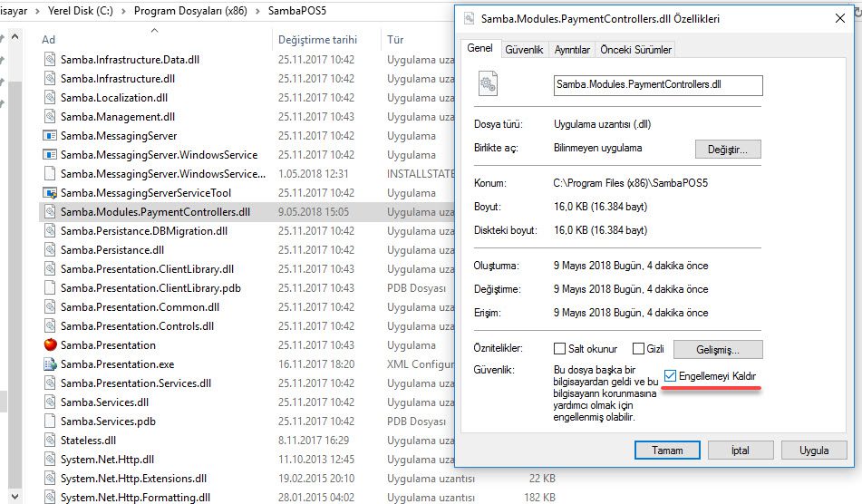Uncheck the Engellemeyi Kaldır checkbox
Screen dimensions: 862x504
coord(670,375)
